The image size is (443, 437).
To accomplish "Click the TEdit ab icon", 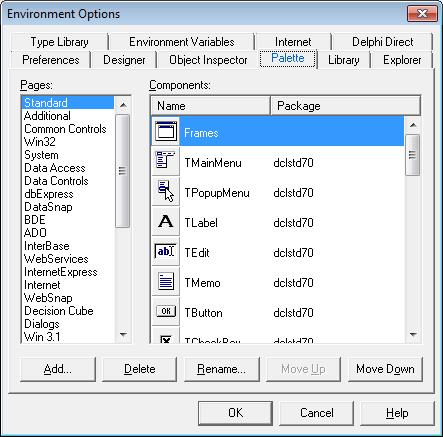I will click(x=165, y=251).
